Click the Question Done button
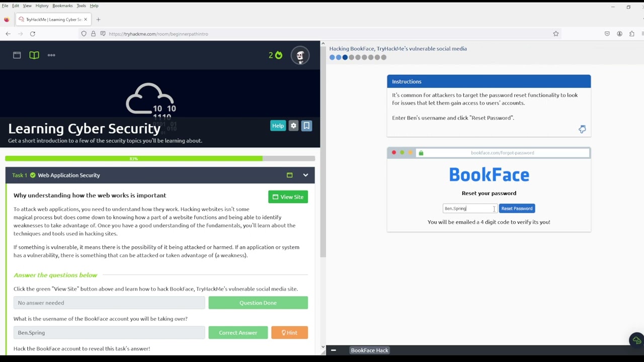 click(x=258, y=303)
